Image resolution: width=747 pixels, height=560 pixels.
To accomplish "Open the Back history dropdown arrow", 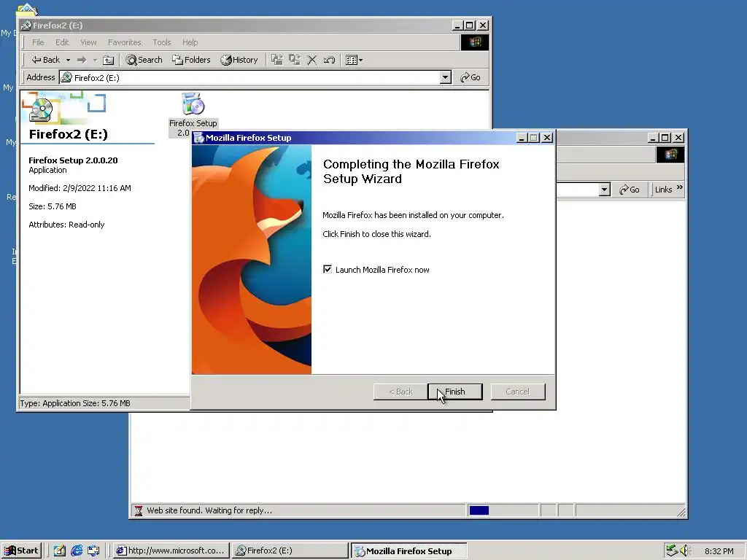I will coord(68,60).
